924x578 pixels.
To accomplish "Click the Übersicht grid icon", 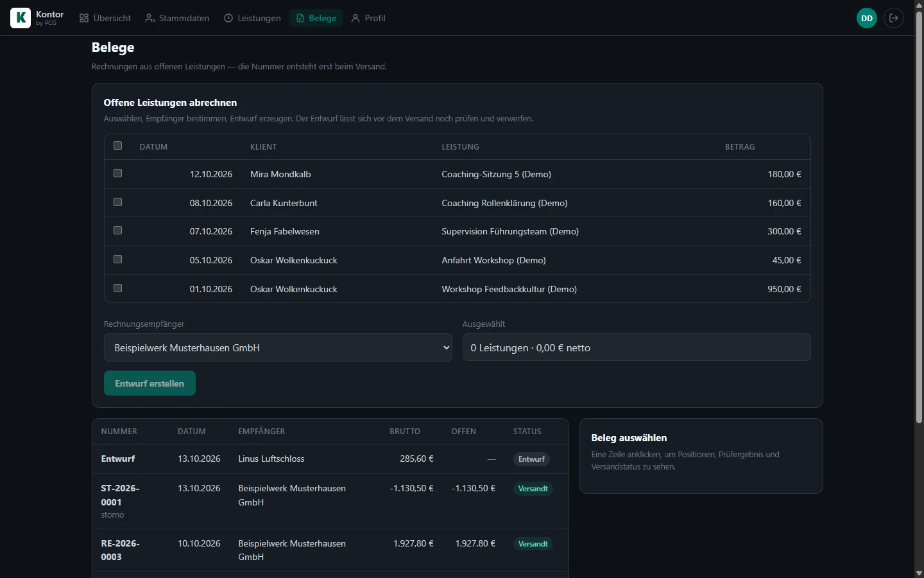I will 84,18.
